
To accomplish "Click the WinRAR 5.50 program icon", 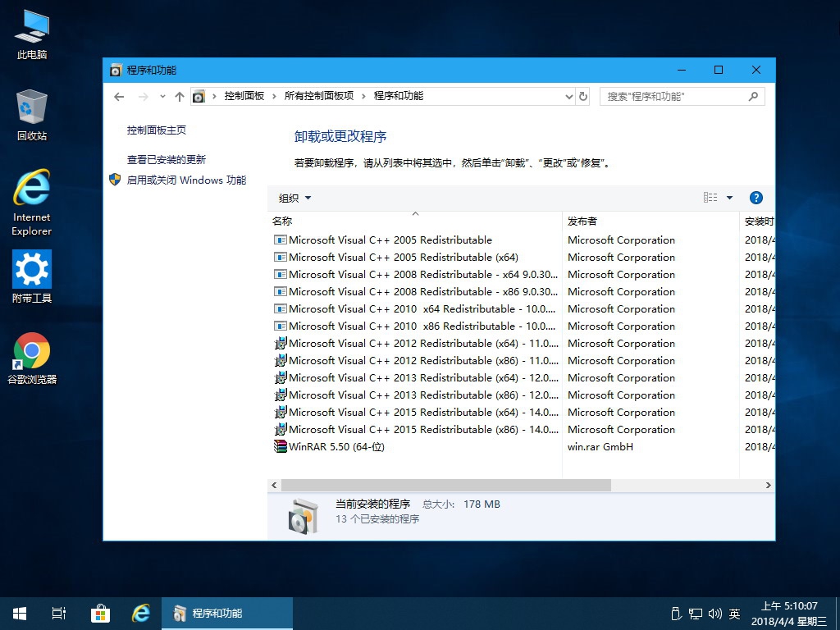I will pos(281,446).
